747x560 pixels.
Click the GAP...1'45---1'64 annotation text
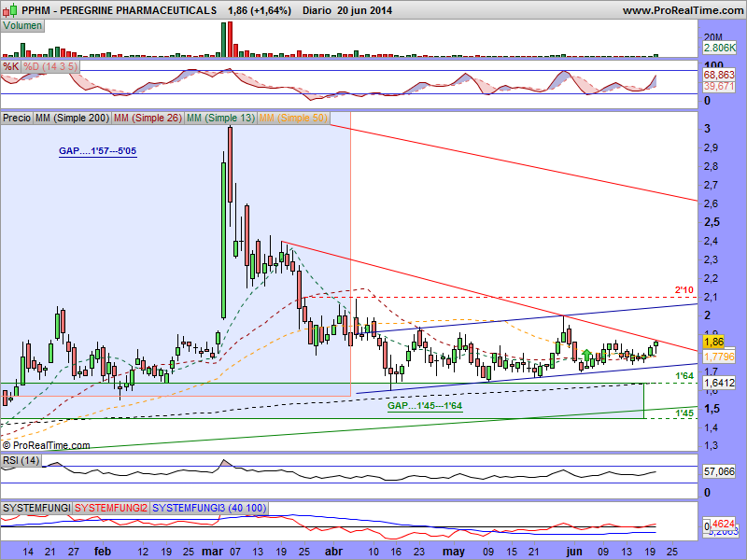[x=425, y=406]
